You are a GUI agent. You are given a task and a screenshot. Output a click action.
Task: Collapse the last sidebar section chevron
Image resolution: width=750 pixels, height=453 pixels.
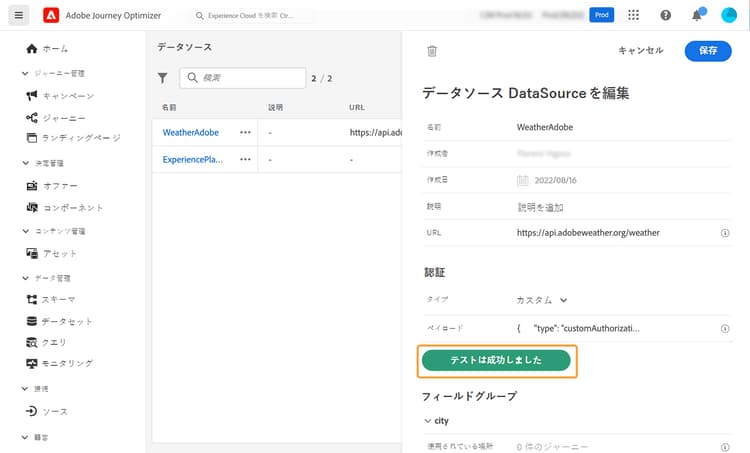point(25,437)
